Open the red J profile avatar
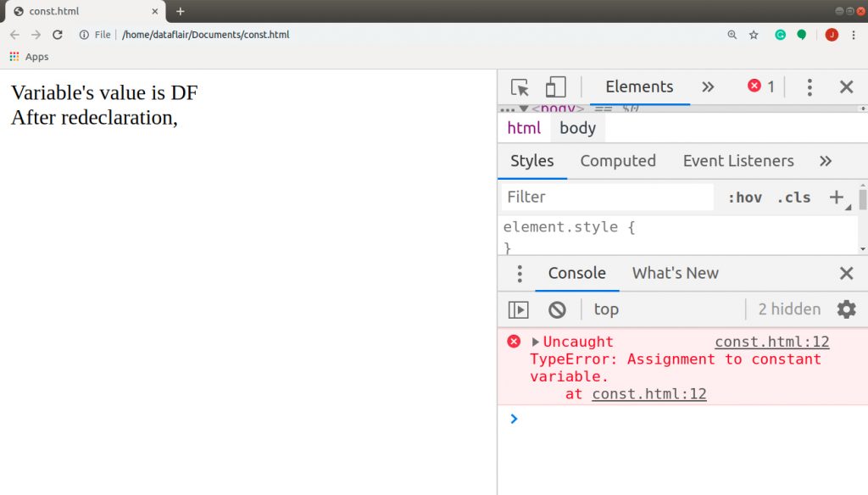The width and height of the screenshot is (868, 495). [832, 35]
